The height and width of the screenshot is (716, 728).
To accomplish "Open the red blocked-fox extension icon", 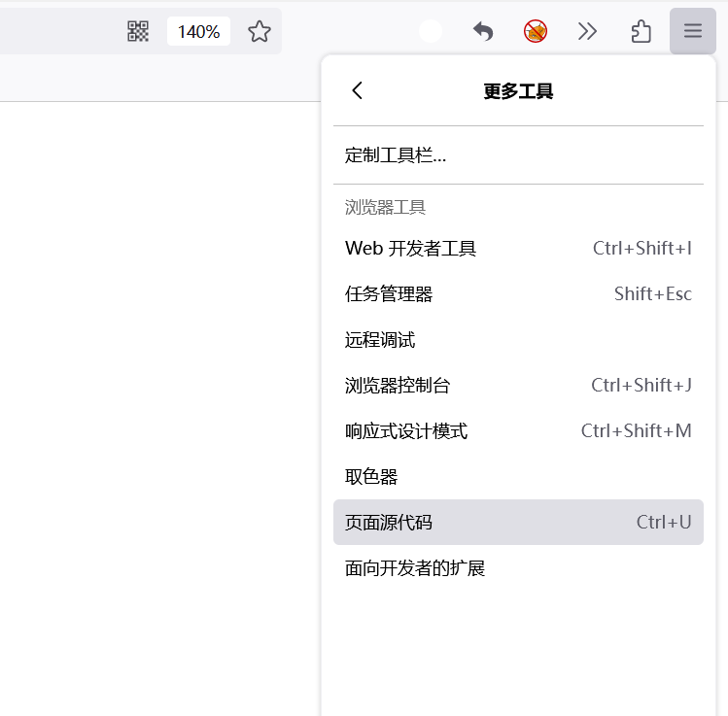I will tap(536, 31).
